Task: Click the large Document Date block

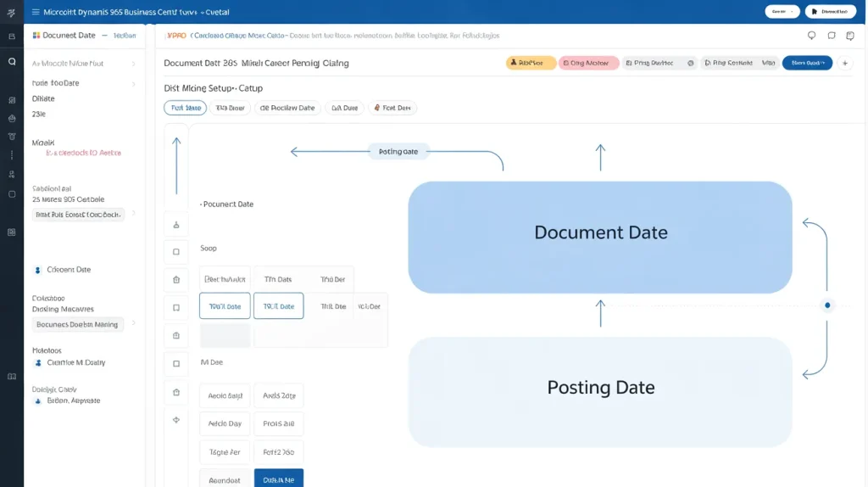Action: (600, 237)
